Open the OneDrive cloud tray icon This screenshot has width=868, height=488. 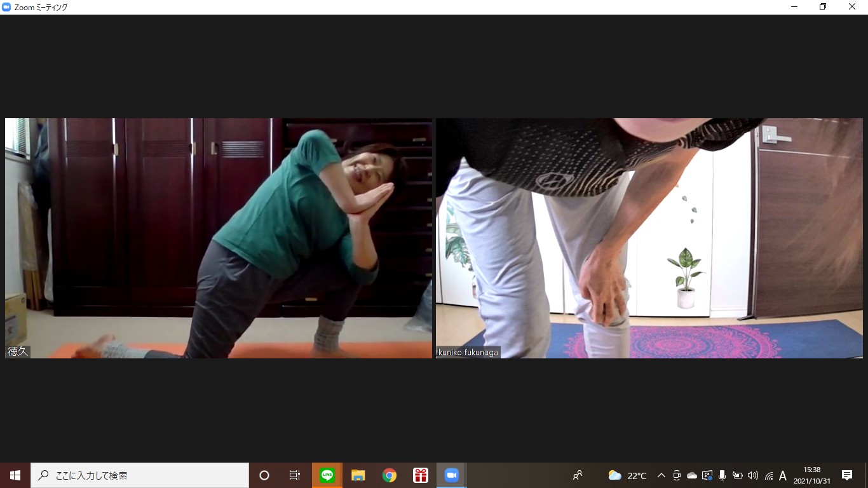pyautogui.click(x=692, y=475)
